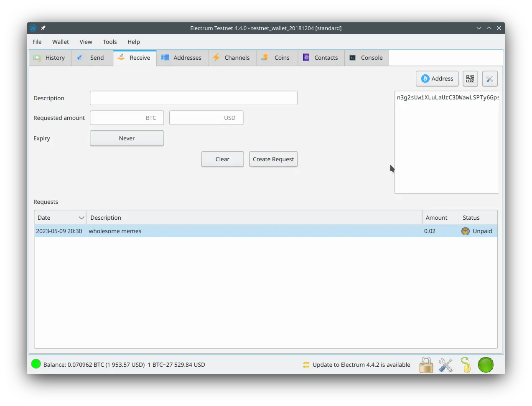Go to the Channels tab

tap(232, 58)
